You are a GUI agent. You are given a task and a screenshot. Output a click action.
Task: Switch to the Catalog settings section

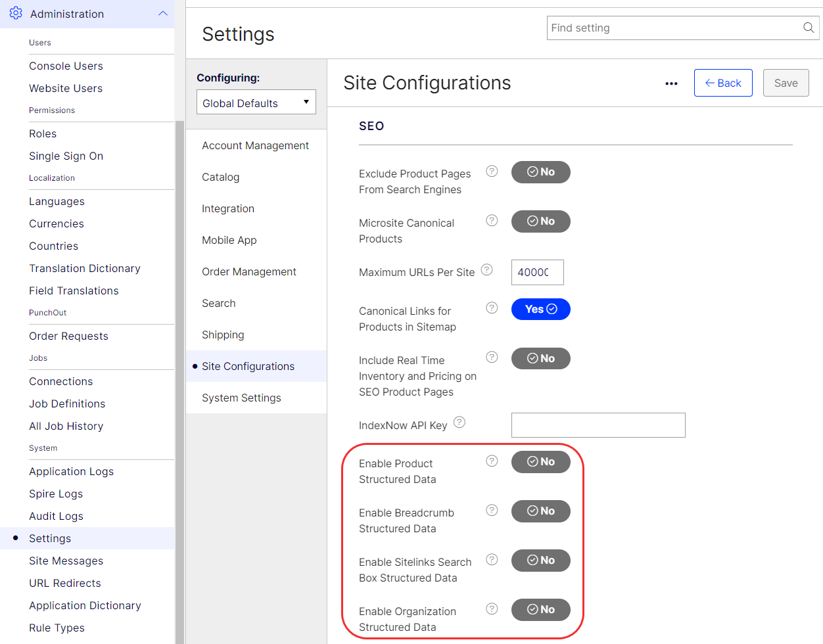(x=220, y=177)
